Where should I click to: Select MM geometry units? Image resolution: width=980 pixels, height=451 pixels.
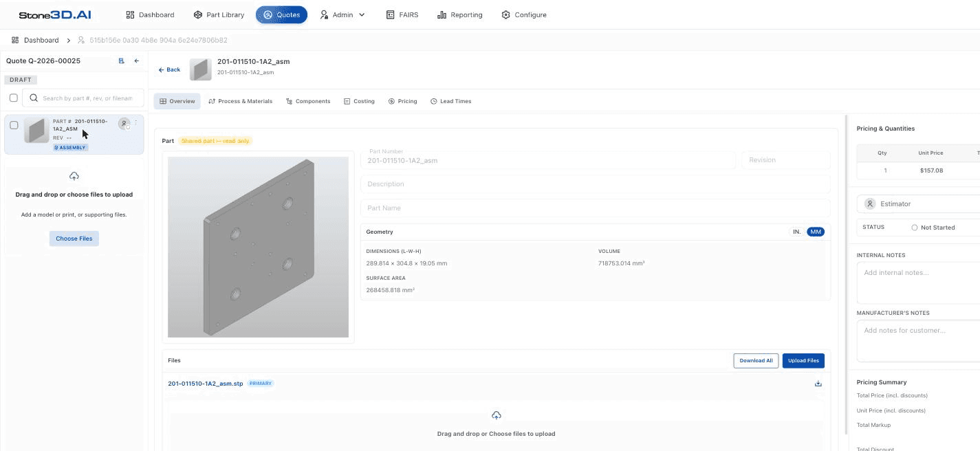816,232
